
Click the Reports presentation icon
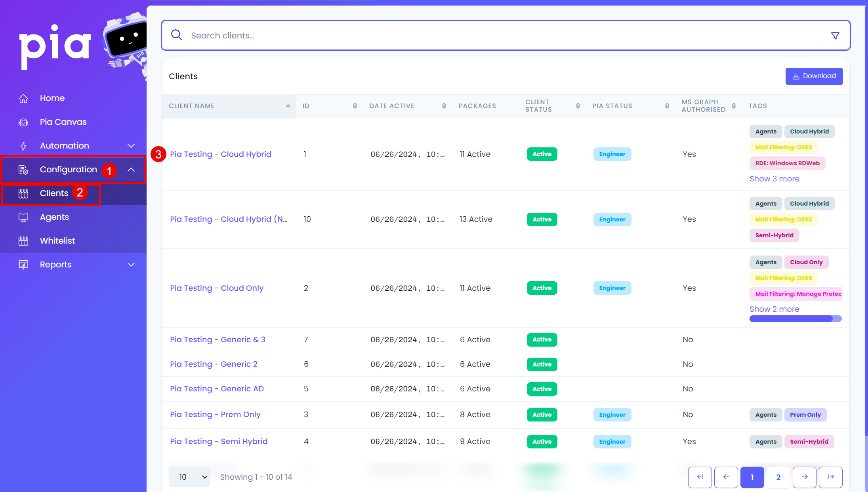click(23, 265)
